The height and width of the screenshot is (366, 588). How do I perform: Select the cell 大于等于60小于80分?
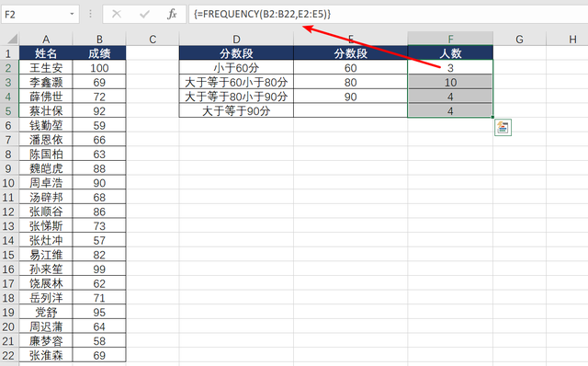click(236, 82)
